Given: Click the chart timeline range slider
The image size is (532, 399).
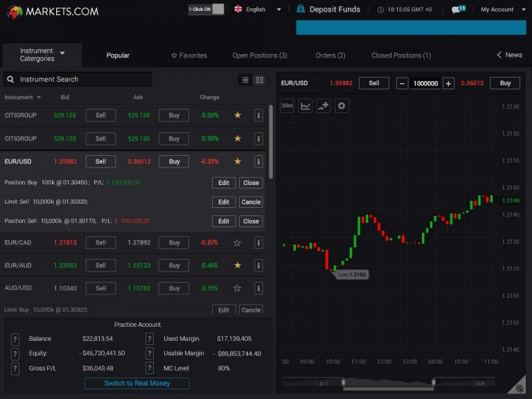Looking at the screenshot, I should point(388,382).
